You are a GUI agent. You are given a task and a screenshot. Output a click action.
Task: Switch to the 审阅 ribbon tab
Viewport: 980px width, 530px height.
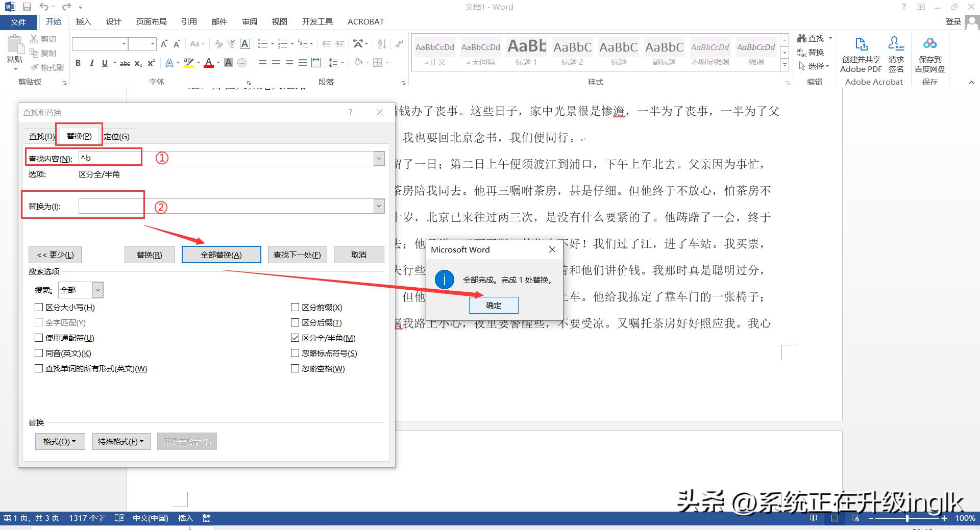(x=250, y=22)
